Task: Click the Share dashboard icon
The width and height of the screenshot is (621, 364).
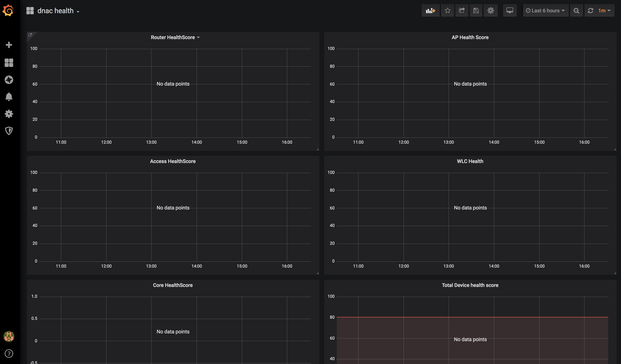Action: 461,11
